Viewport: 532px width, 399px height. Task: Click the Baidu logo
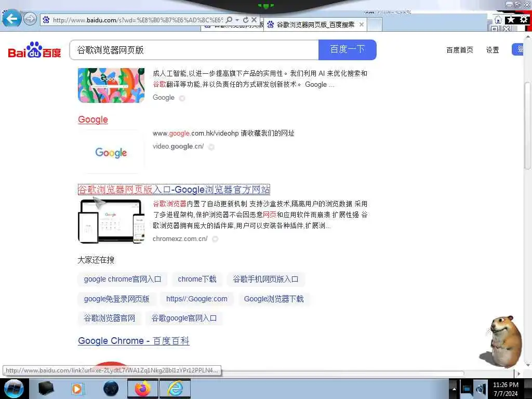[x=34, y=50]
